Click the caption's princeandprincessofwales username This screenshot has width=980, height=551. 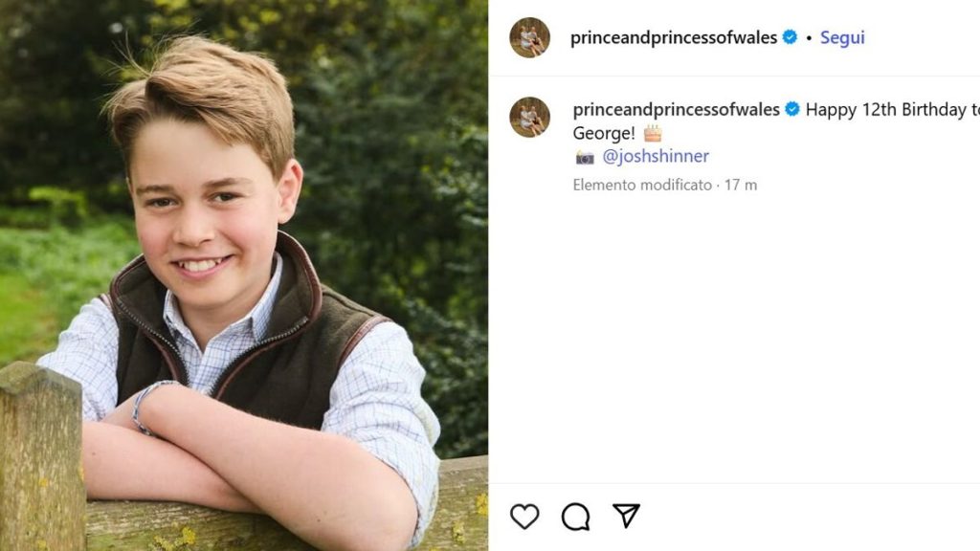[x=676, y=109]
